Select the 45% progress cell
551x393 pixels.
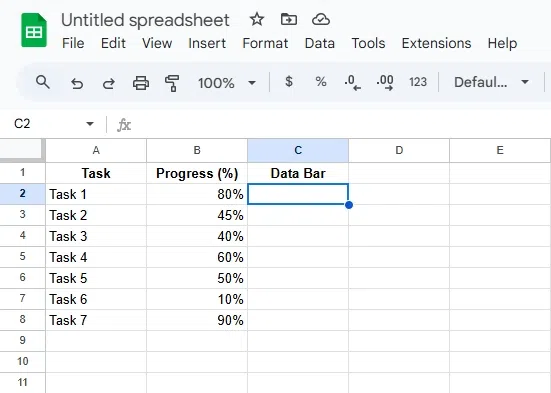point(197,215)
